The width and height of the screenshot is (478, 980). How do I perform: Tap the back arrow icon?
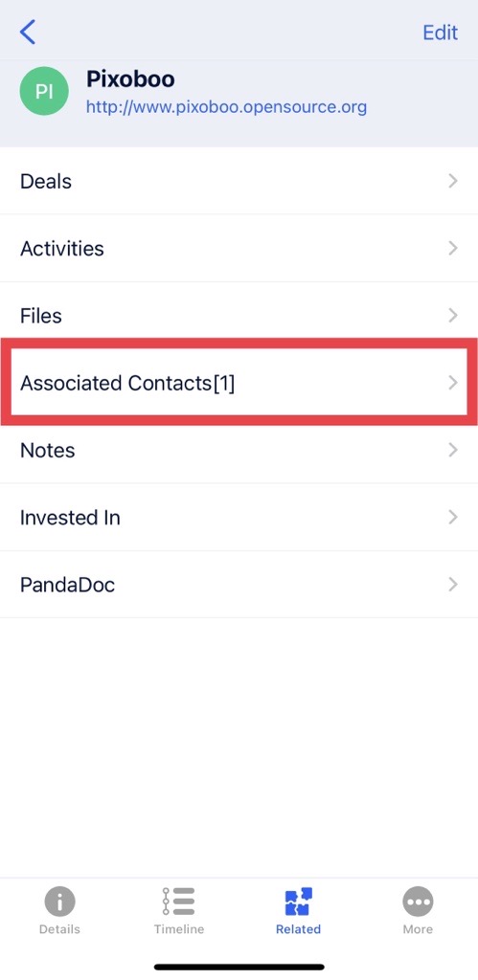(x=28, y=32)
